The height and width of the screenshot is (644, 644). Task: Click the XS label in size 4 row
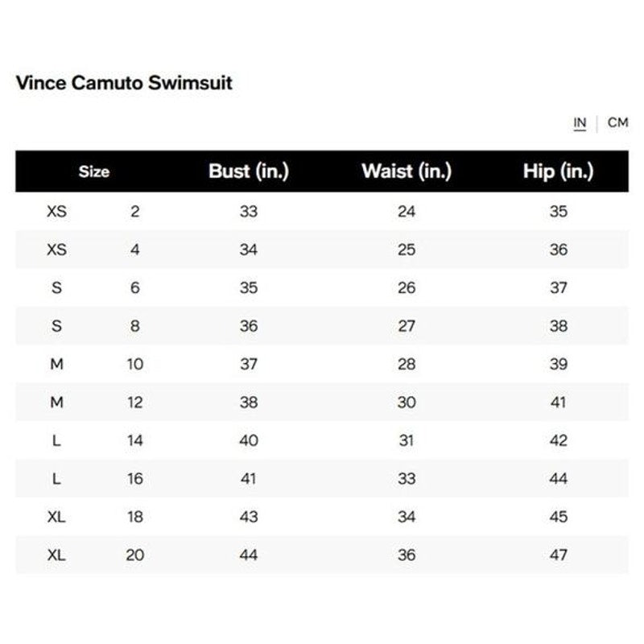(x=56, y=250)
